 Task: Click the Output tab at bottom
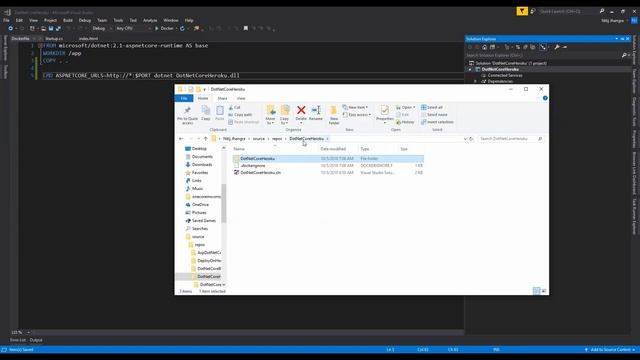tap(36, 340)
